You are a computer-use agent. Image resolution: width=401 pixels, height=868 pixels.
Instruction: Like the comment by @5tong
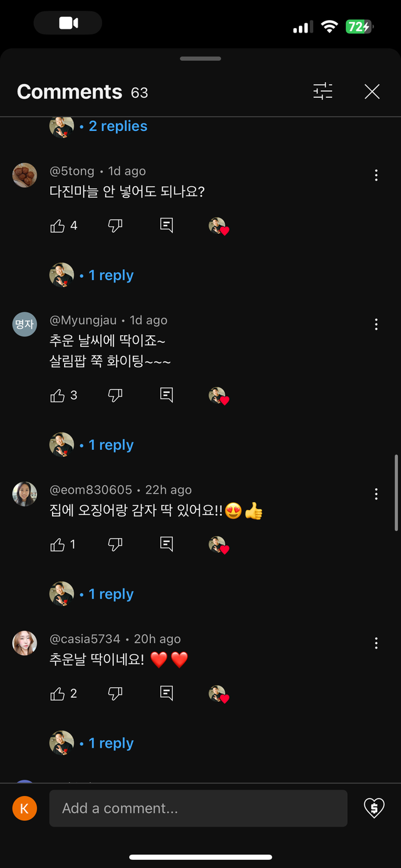[58, 226]
